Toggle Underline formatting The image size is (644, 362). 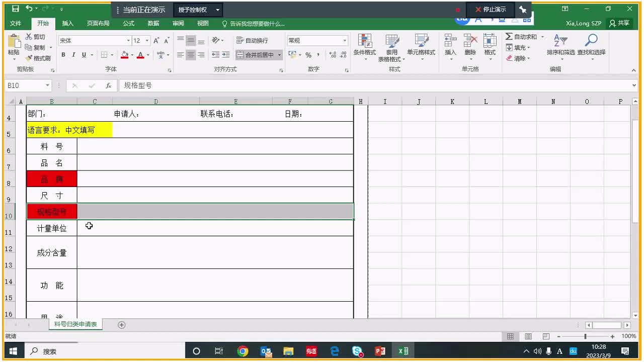coord(84,55)
